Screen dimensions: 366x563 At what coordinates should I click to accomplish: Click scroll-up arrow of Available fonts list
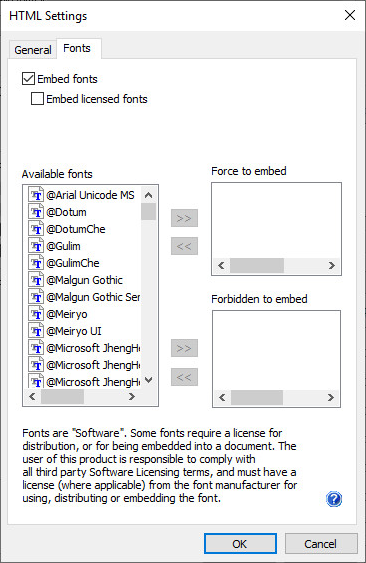(x=148, y=195)
